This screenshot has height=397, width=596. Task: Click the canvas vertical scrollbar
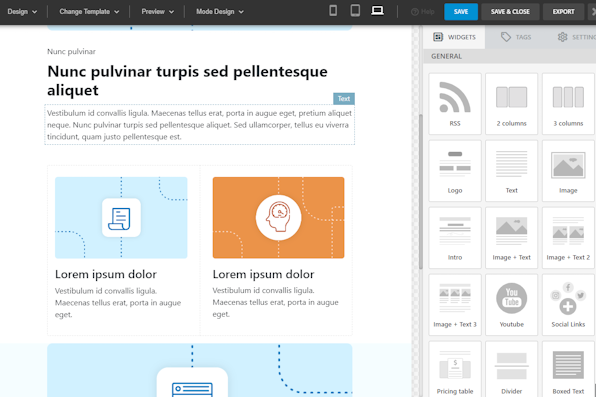[420, 191]
